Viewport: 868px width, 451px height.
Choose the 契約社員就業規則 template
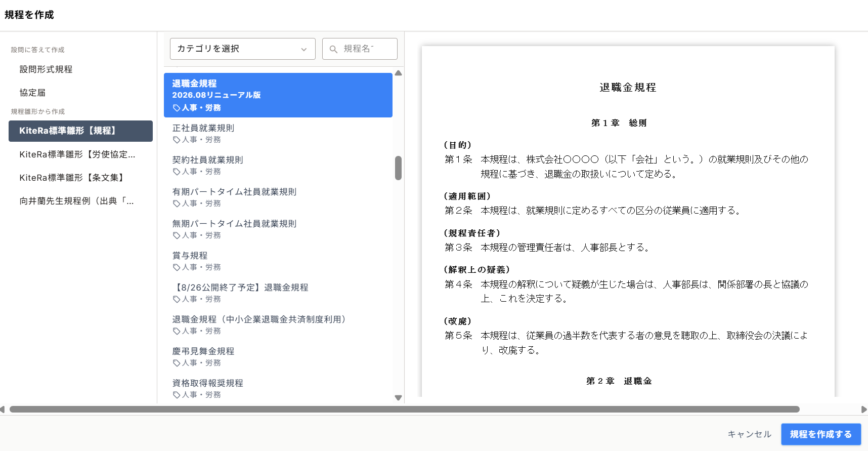278,166
